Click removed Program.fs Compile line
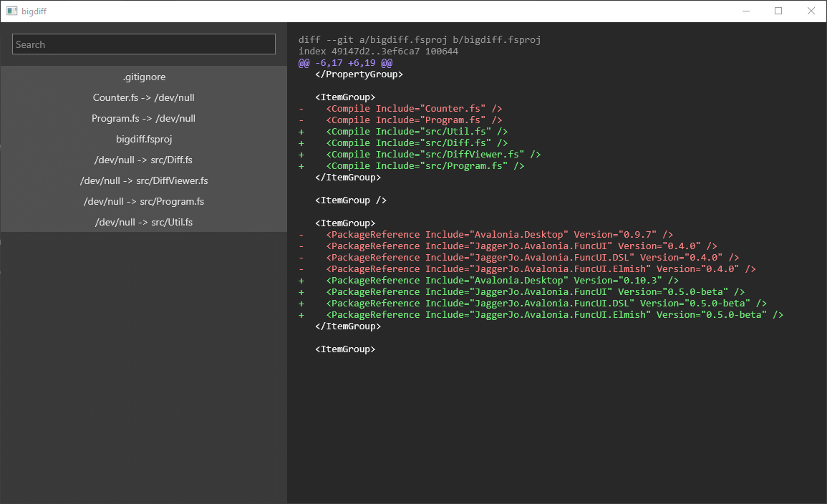This screenshot has width=827, height=504. coord(400,120)
